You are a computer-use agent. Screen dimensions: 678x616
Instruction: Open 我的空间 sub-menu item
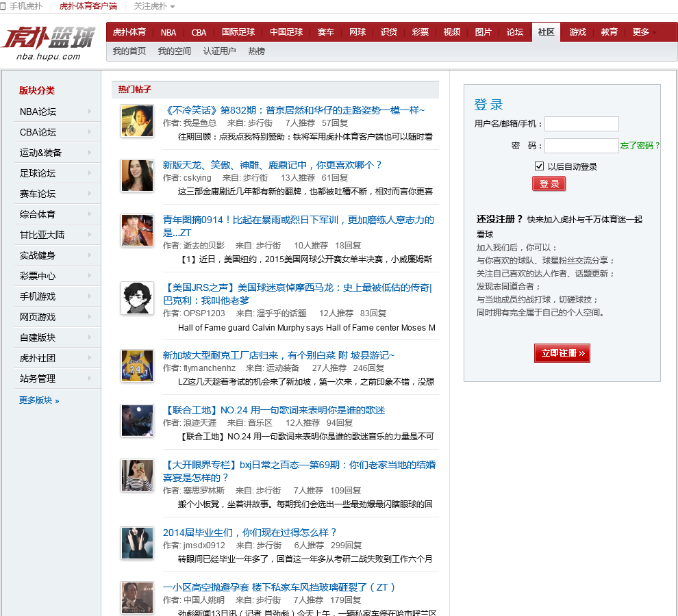coord(174,51)
